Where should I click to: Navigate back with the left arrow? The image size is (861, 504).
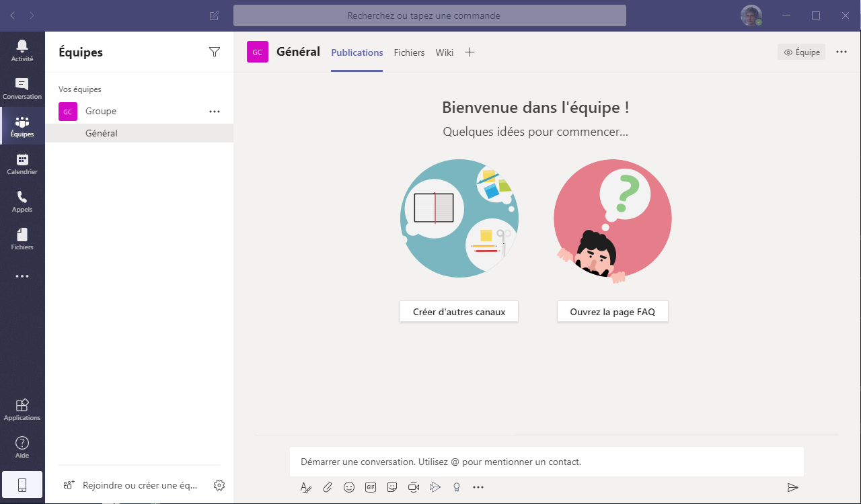coord(13,15)
